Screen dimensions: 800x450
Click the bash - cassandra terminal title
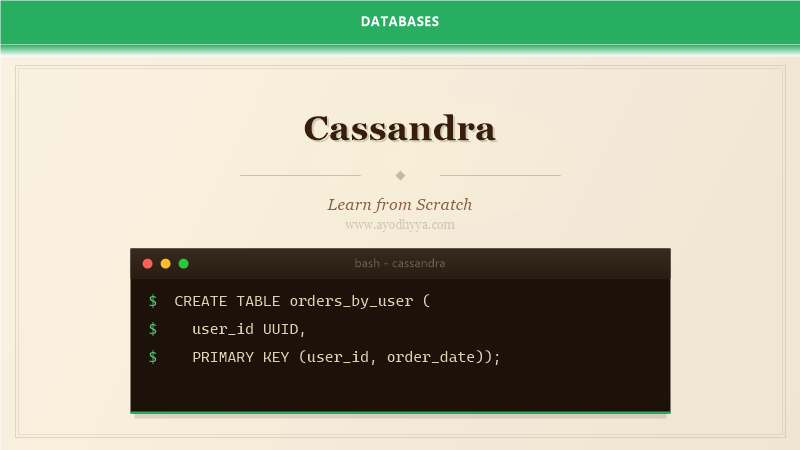click(400, 263)
